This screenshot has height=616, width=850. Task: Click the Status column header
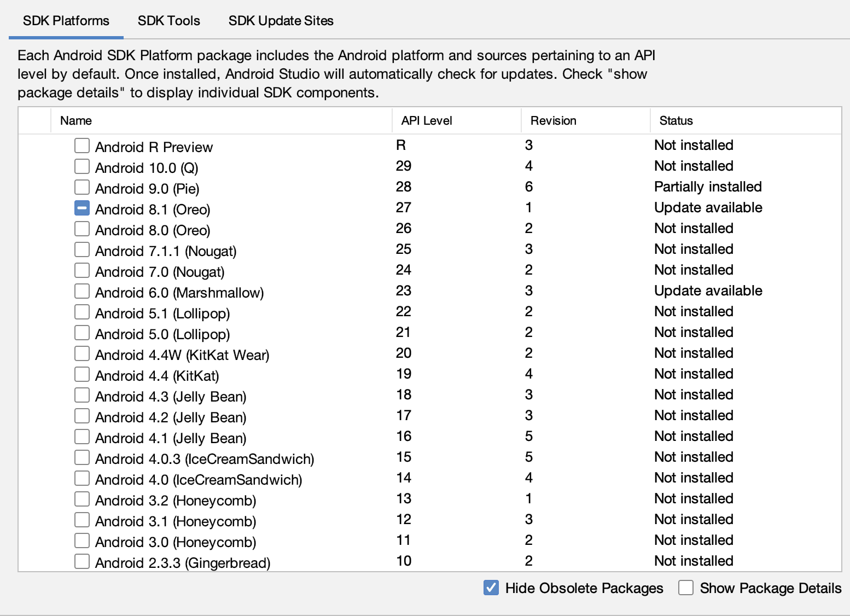coord(746,120)
